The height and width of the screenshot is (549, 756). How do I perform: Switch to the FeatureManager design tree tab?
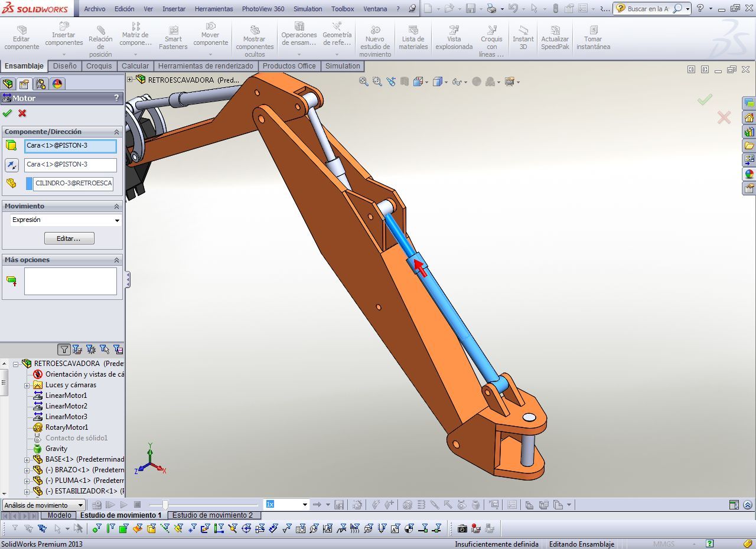coord(8,84)
